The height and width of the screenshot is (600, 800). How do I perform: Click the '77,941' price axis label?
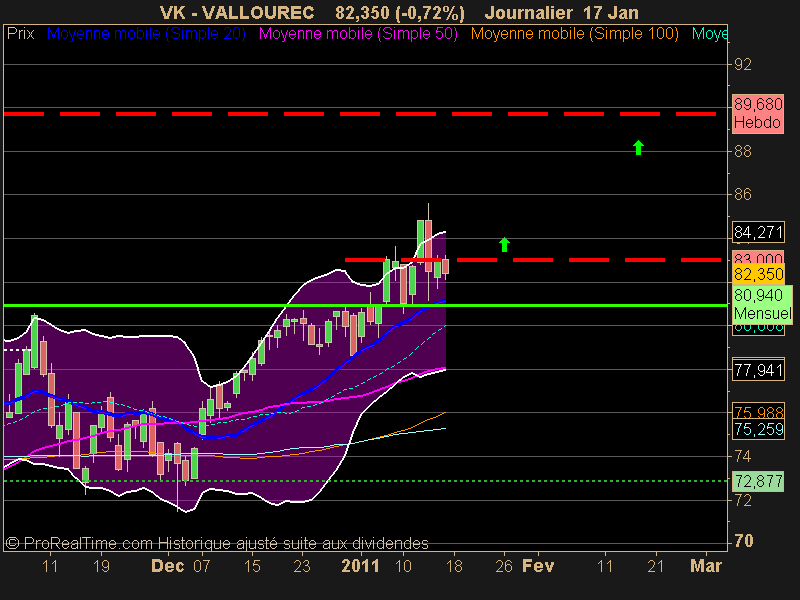click(x=758, y=370)
